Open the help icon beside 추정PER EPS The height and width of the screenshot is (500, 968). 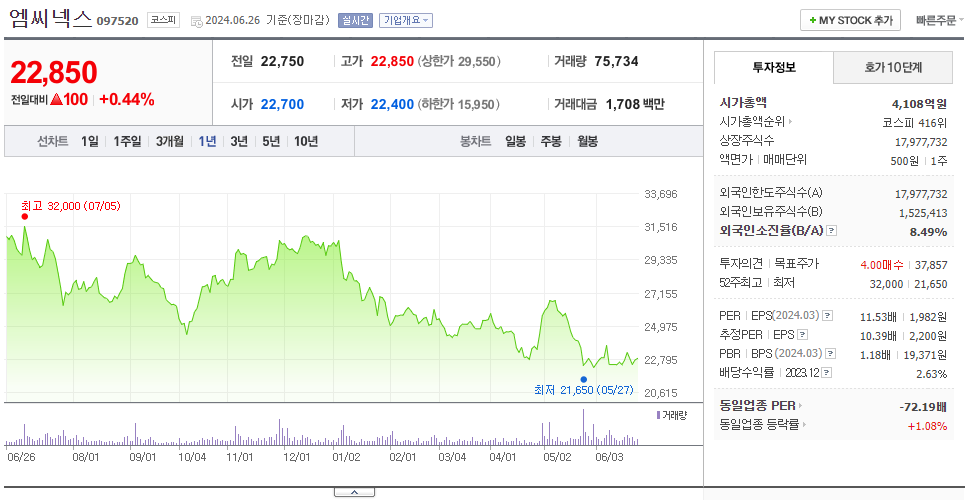[x=802, y=335]
